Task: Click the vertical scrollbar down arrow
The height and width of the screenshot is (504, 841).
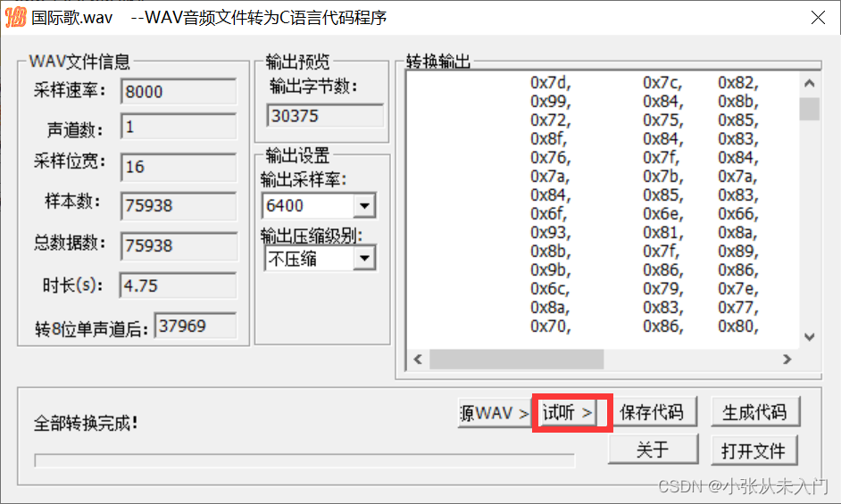Action: [810, 336]
